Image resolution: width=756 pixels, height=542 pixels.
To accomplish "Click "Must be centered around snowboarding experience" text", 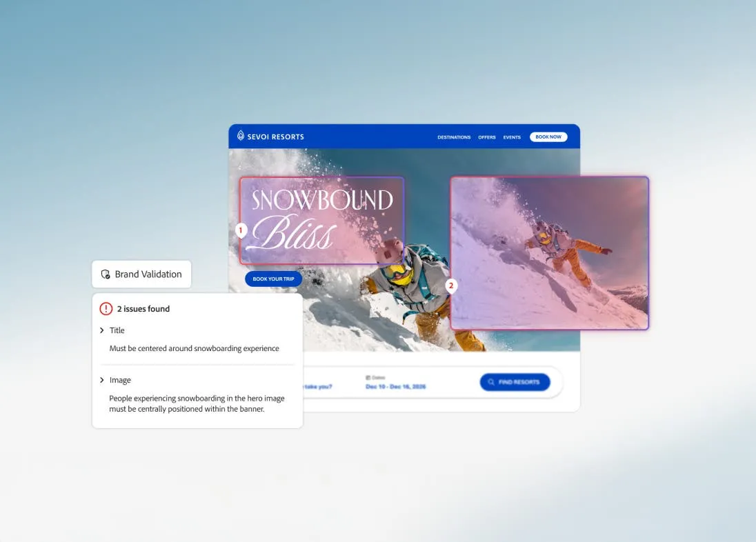I will tap(194, 348).
